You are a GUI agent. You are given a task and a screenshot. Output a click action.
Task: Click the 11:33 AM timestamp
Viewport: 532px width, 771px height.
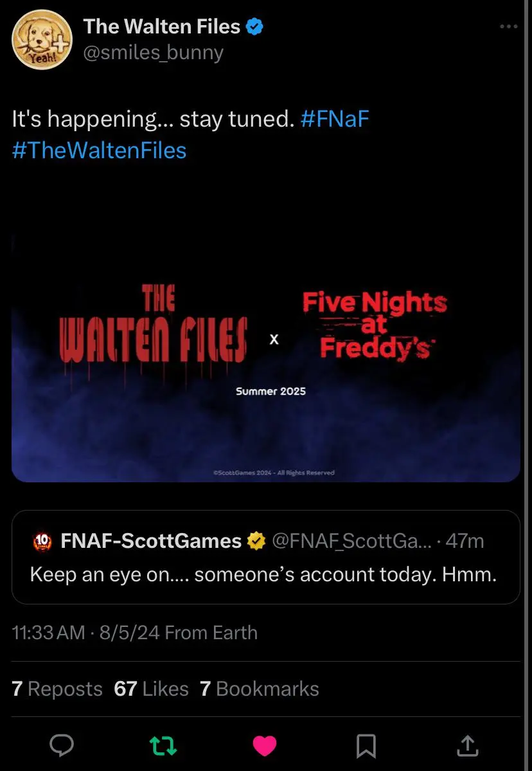point(48,632)
